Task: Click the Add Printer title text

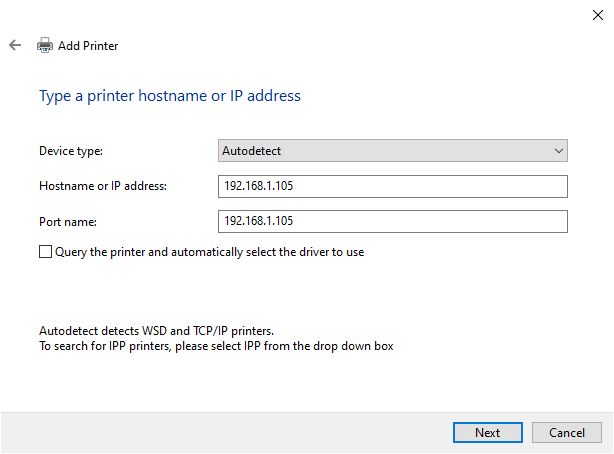Action: (88, 46)
